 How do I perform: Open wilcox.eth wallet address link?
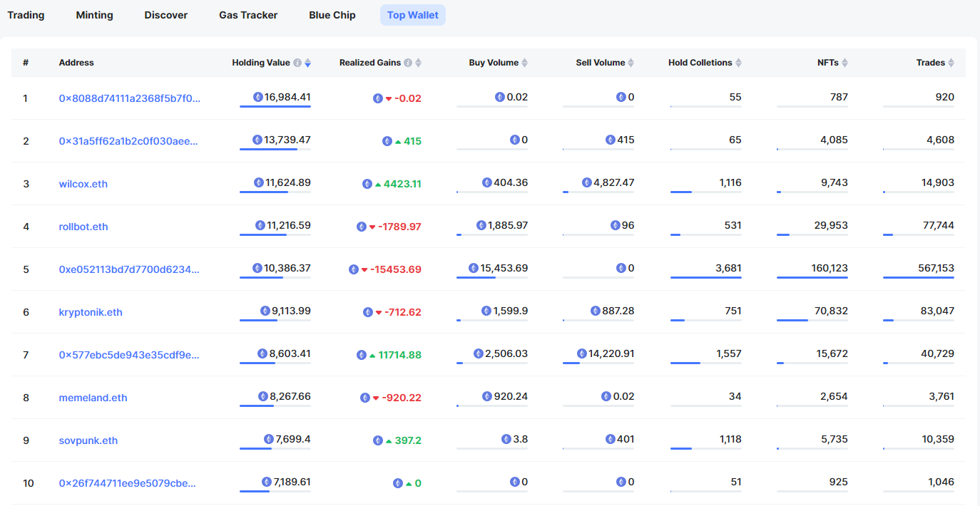83,184
